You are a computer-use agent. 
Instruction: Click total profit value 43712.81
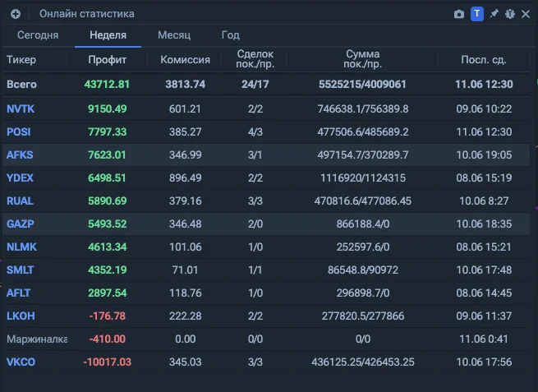107,85
